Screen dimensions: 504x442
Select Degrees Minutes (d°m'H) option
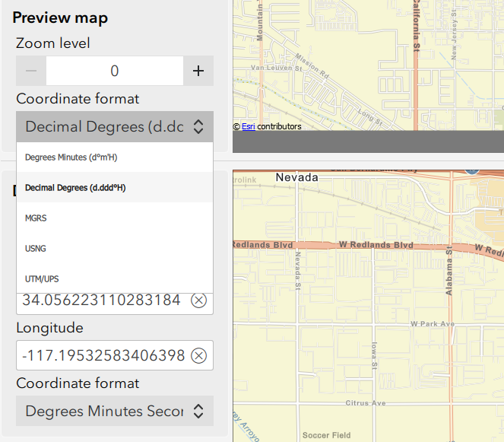pos(115,157)
